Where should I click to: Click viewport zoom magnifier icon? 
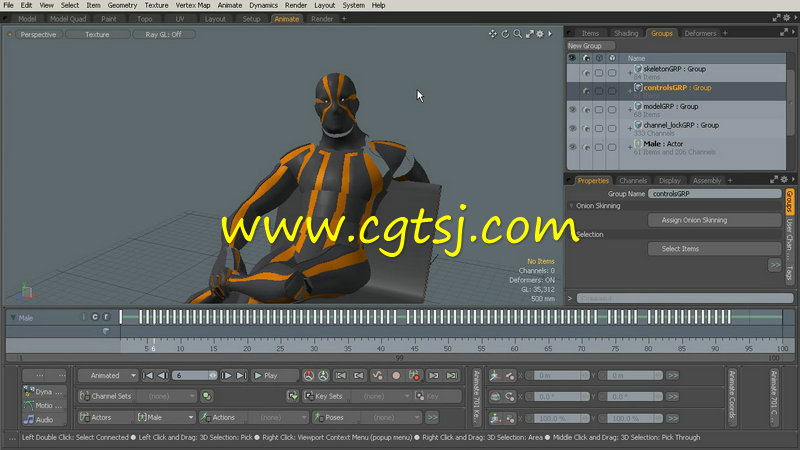(x=517, y=34)
